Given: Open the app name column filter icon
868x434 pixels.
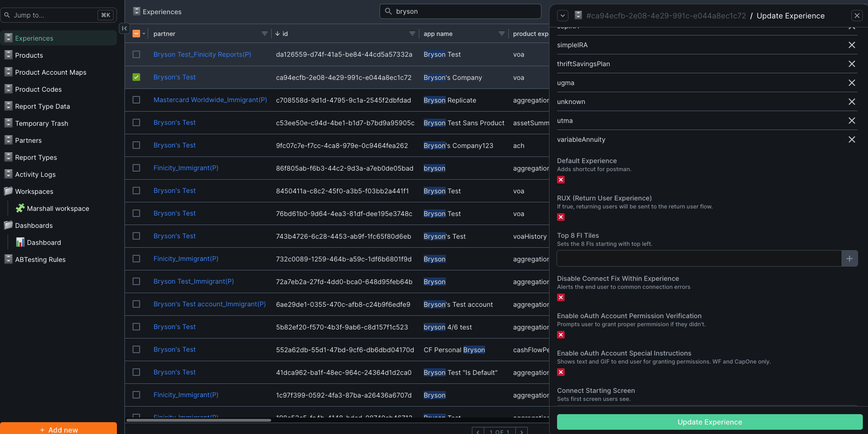Looking at the screenshot, I should pyautogui.click(x=502, y=34).
